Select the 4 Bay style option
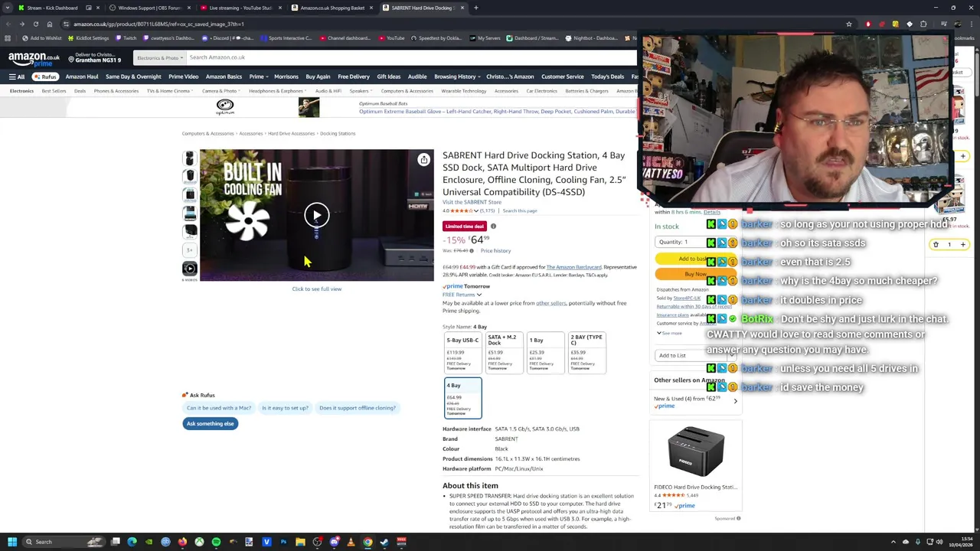Image resolution: width=980 pixels, height=551 pixels. 462,398
